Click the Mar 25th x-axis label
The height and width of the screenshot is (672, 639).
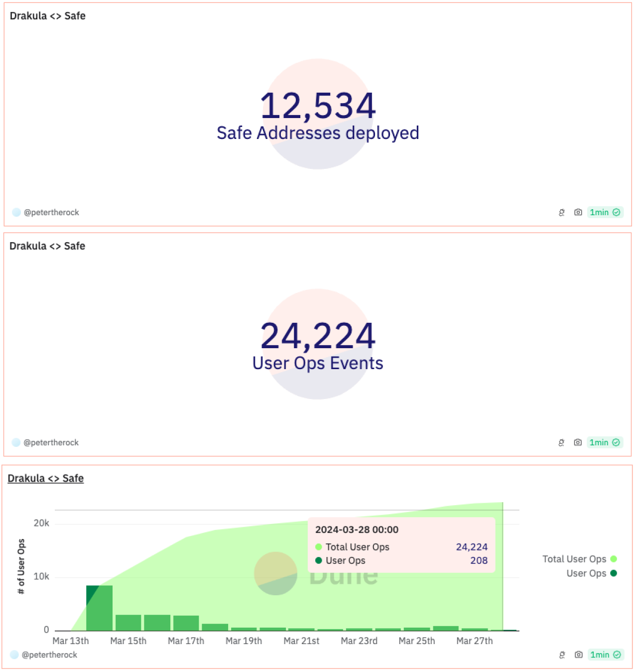417,641
